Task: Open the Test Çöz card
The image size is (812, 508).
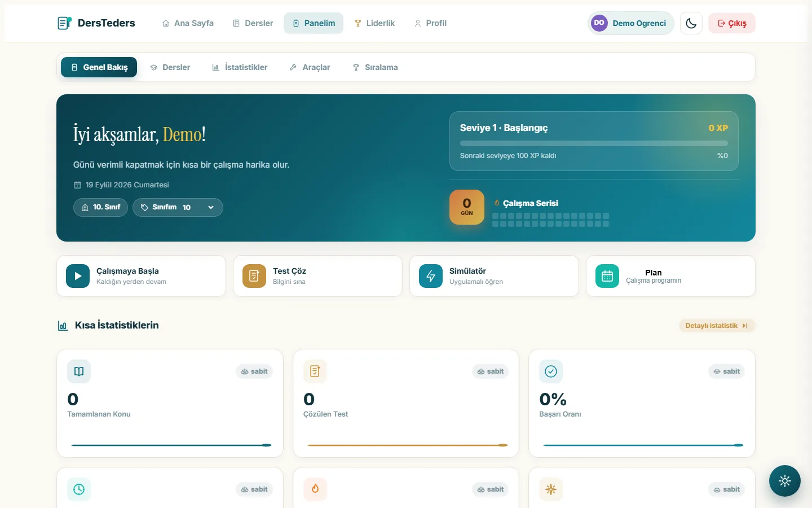Action: pos(317,276)
